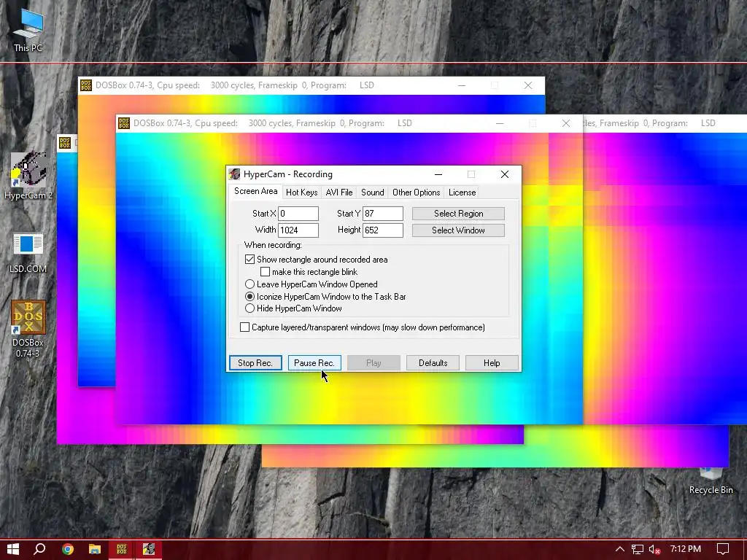Switch to DOSBox via taskbar button
747x560 pixels.
[x=122, y=549]
